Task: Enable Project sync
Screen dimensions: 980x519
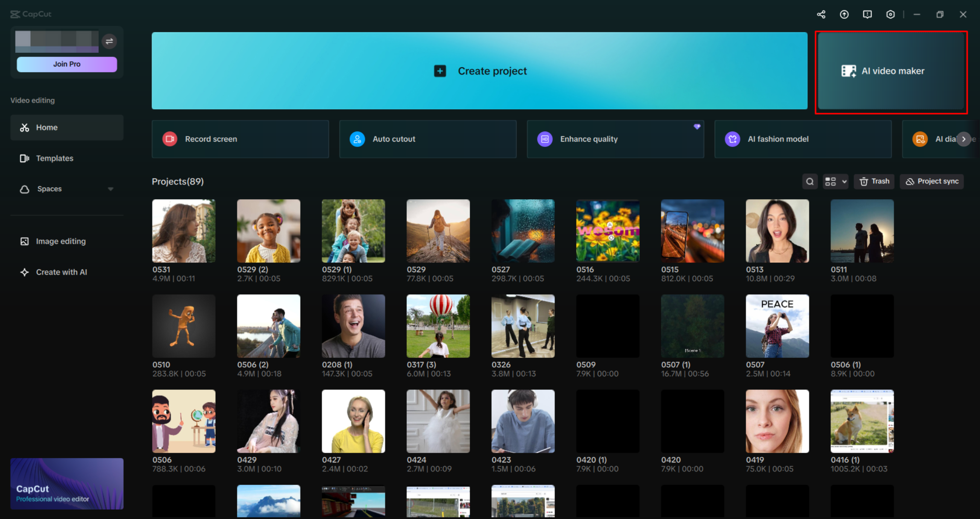Action: tap(931, 181)
